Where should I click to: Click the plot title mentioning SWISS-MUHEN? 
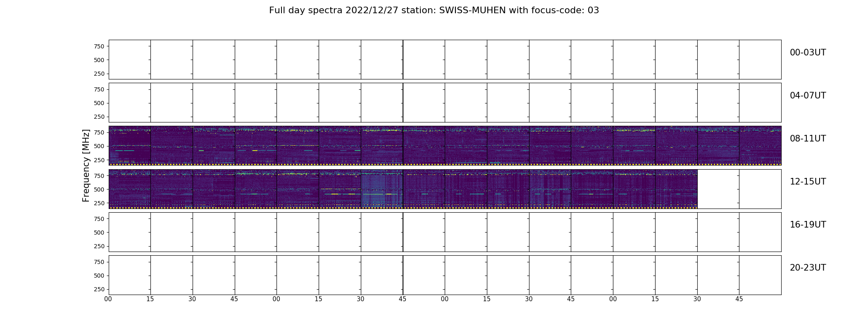pos(434,10)
